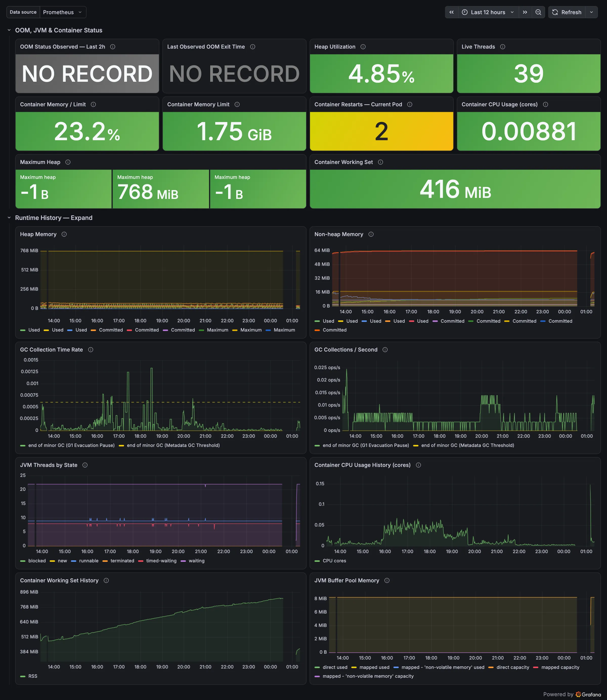
Task: Click the Refresh button
Action: [x=567, y=12]
